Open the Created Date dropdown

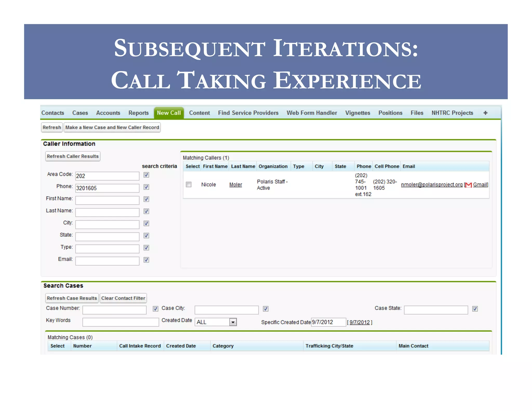(x=216, y=322)
